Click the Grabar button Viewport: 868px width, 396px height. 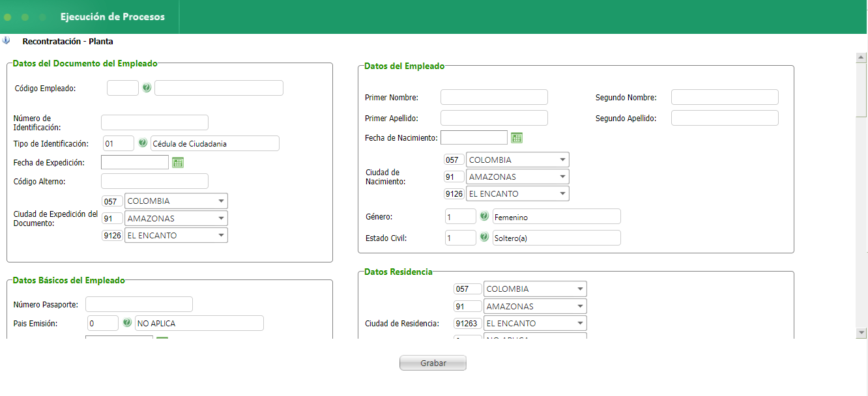[433, 363]
